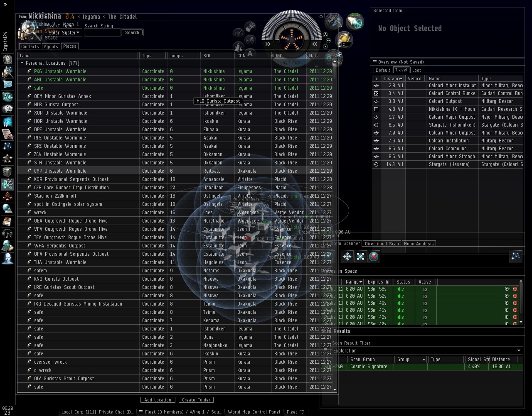
Task: Activate the yellow launcher module showing 2 charges
Action: (344, 40)
